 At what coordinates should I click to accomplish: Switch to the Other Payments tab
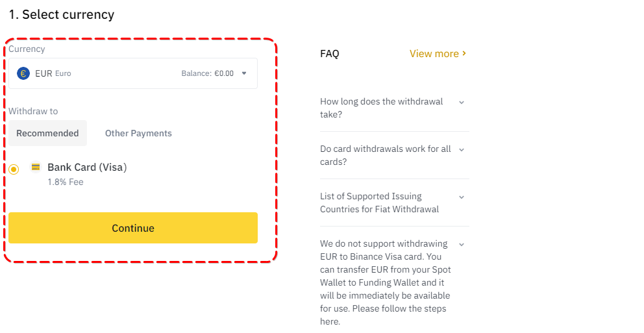tap(138, 133)
